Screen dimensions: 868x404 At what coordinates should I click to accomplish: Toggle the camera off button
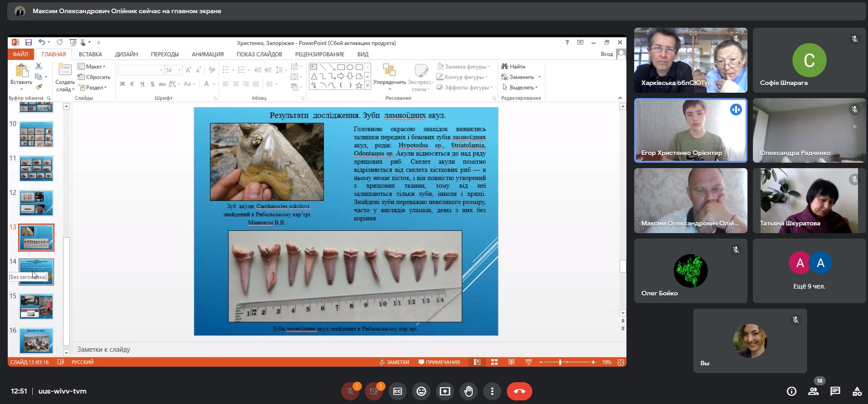pos(374,391)
